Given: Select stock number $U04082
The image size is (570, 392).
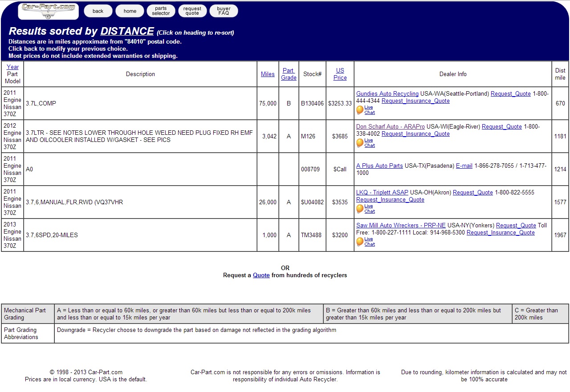Looking at the screenshot, I should (x=312, y=202).
